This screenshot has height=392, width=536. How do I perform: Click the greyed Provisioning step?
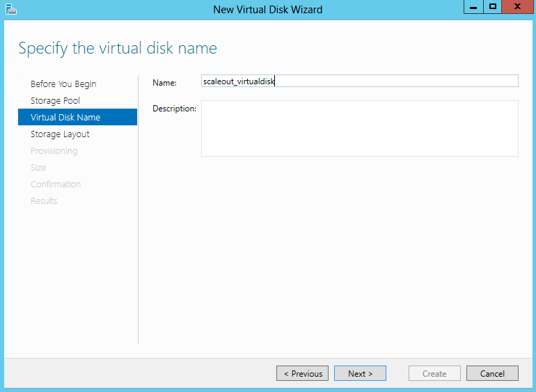54,151
